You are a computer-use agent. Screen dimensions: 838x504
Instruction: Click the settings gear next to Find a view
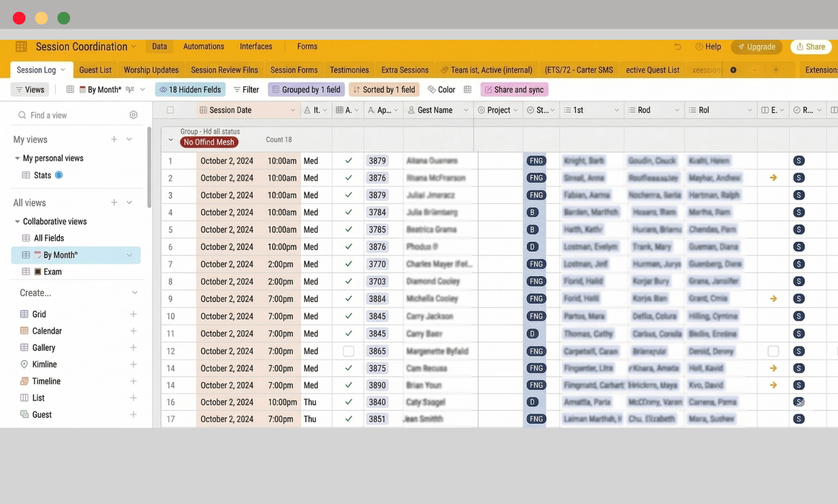point(133,115)
